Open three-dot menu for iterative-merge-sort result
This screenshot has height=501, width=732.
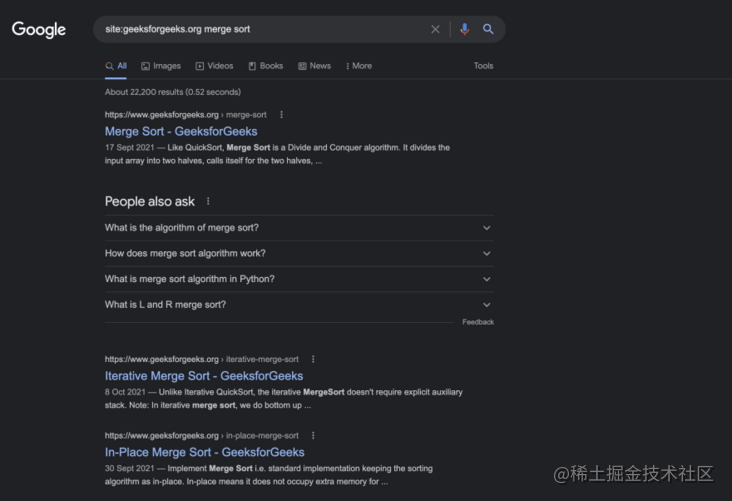point(313,359)
